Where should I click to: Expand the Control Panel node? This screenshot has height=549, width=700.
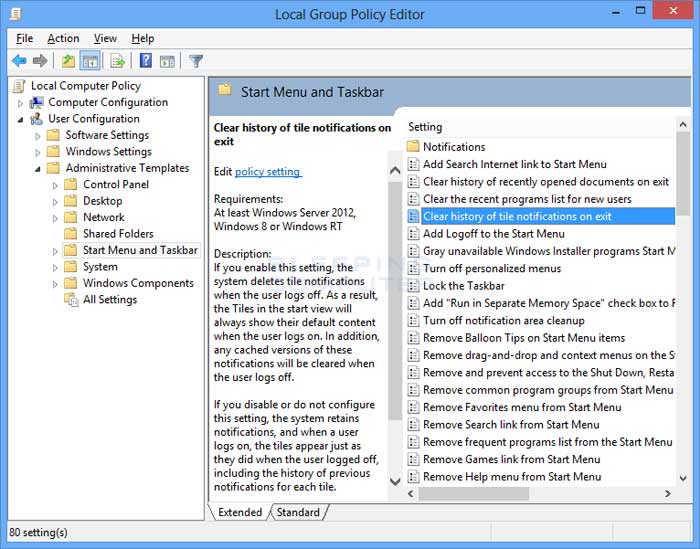(x=55, y=185)
